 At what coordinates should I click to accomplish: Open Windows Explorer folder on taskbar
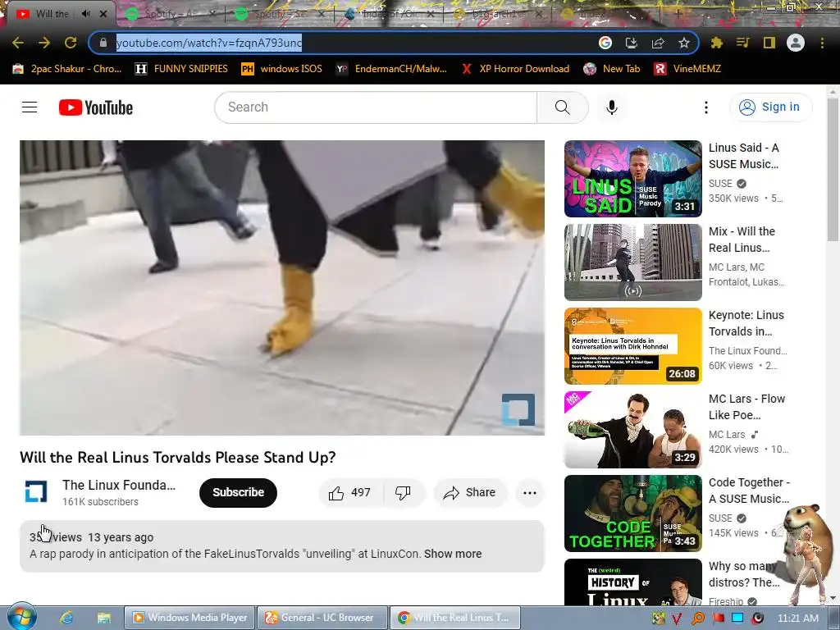click(x=103, y=618)
